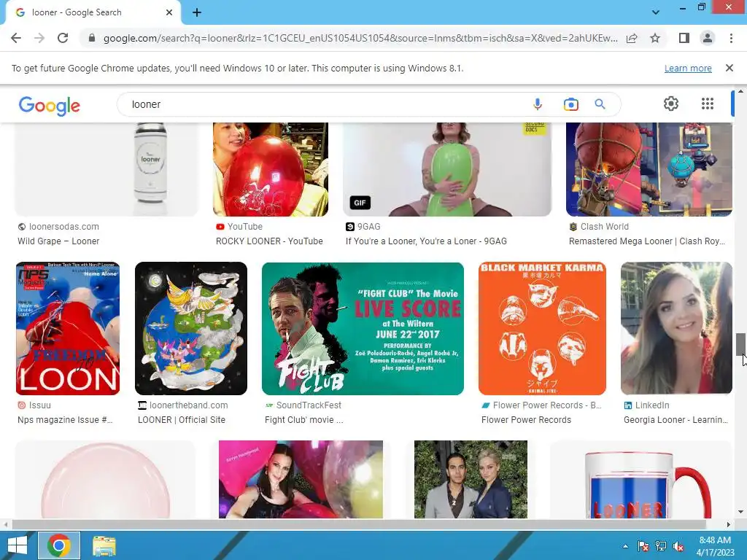Open the Clash World Mega Looner image
Screen dimensions: 747x560
point(649,169)
